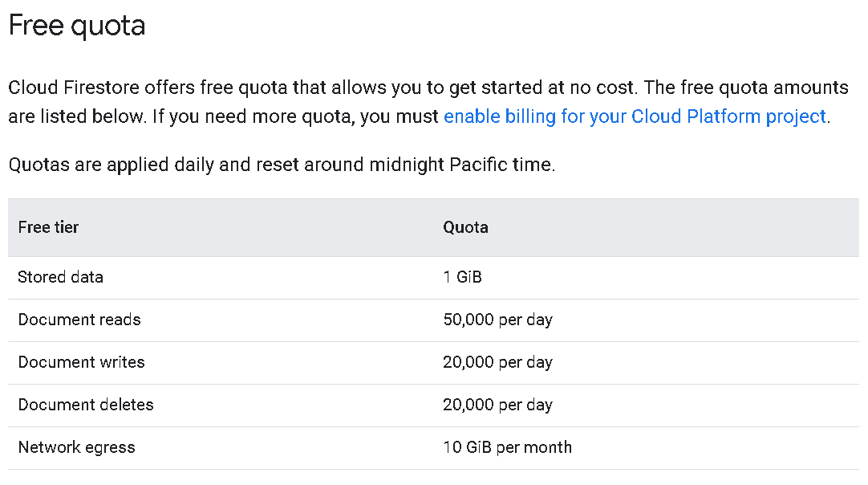Select the Quota column header
This screenshot has width=868, height=485.
465,227
